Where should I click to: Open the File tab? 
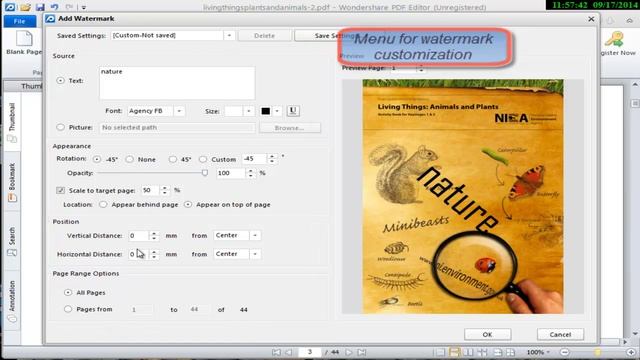coord(19,21)
